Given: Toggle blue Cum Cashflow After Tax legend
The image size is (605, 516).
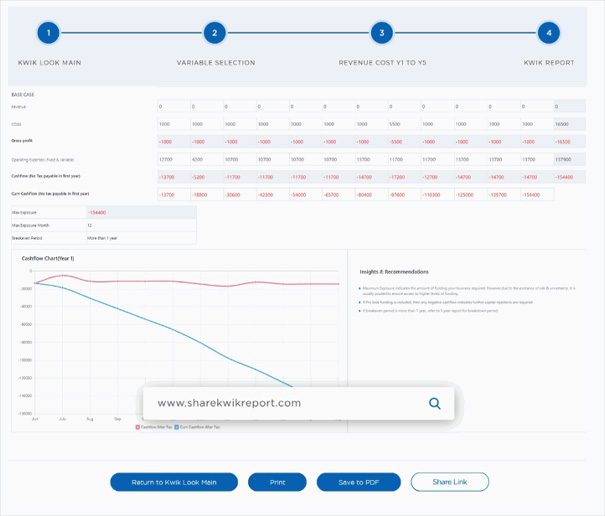Looking at the screenshot, I should click(x=178, y=427).
